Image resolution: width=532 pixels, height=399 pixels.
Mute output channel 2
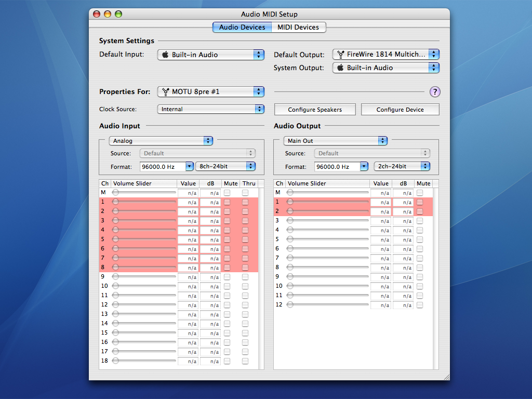pos(420,211)
